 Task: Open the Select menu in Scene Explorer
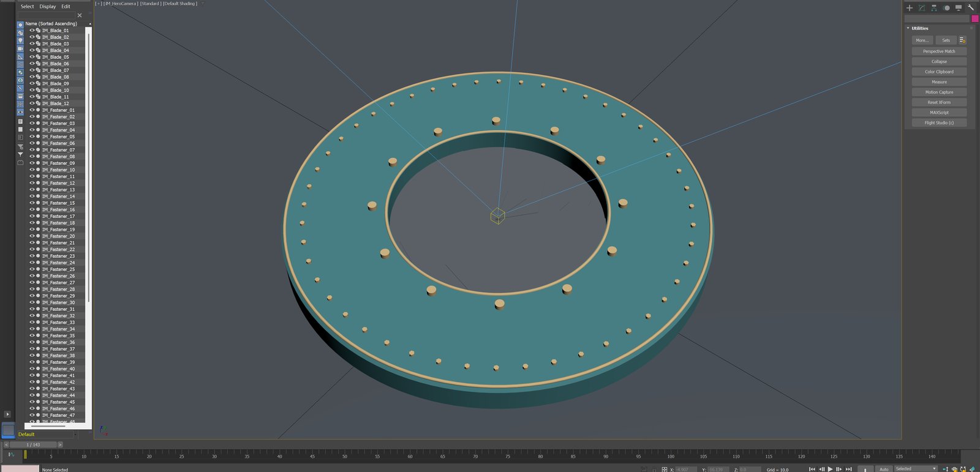pos(28,7)
